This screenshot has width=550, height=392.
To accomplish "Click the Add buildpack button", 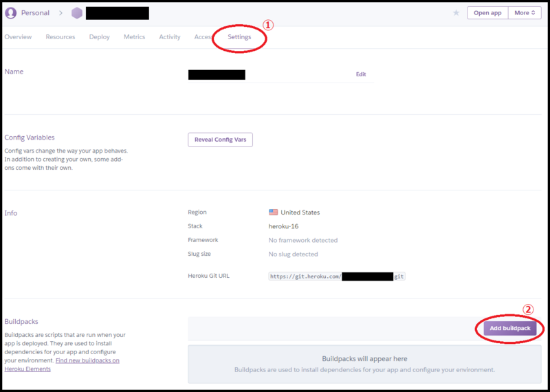I will pos(509,329).
